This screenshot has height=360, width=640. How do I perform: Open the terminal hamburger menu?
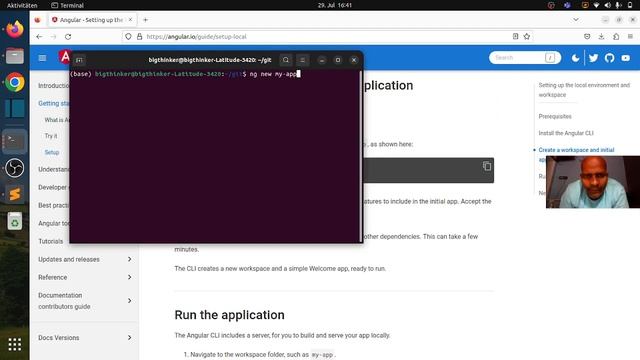tap(302, 60)
